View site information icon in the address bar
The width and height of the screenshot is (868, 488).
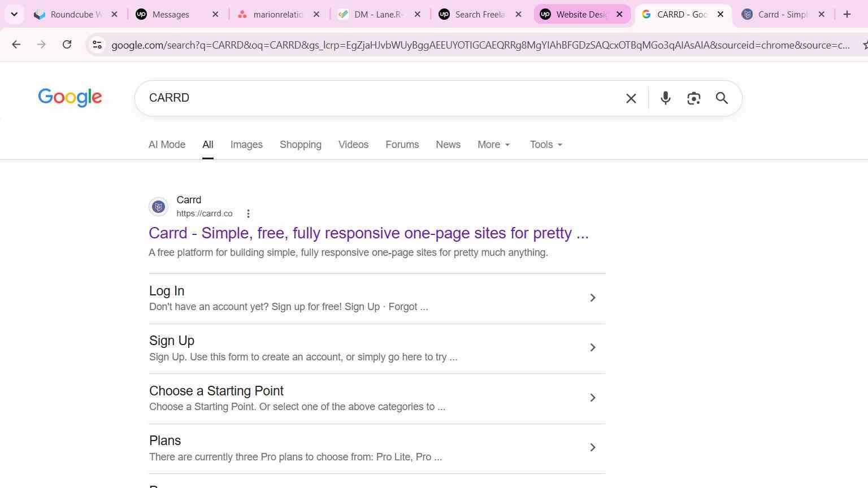pos(97,45)
